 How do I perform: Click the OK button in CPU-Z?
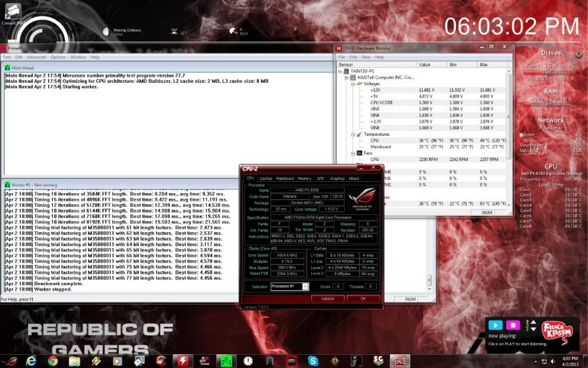point(363,298)
